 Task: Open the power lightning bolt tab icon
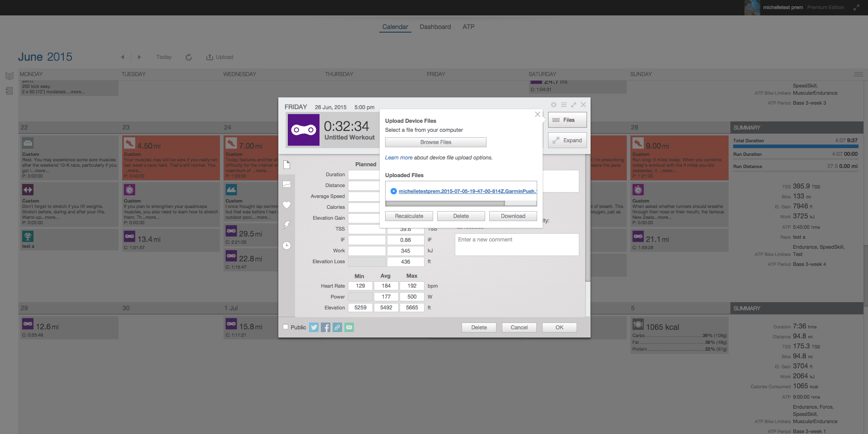click(286, 225)
